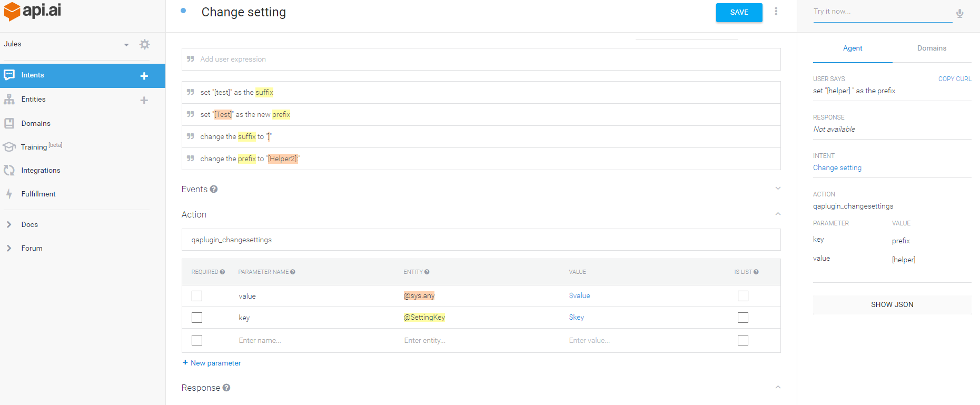
Task: Click the COPY CURL link
Action: tap(955, 79)
